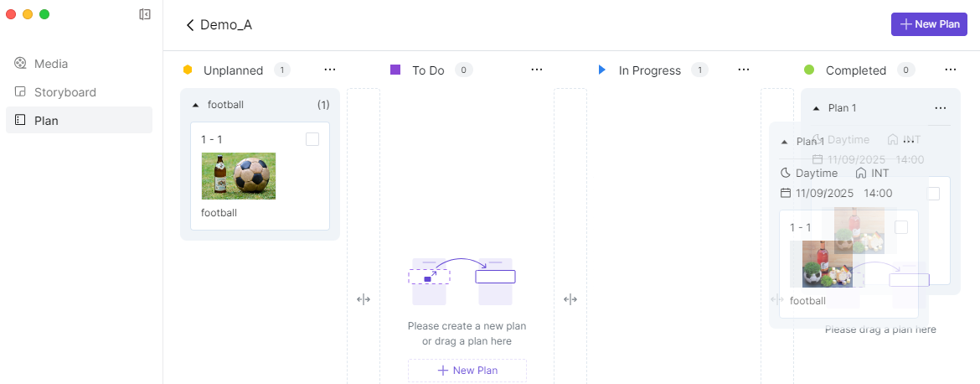980x384 pixels.
Task: Check the football card 1 - 1 checkbox
Action: tap(312, 139)
